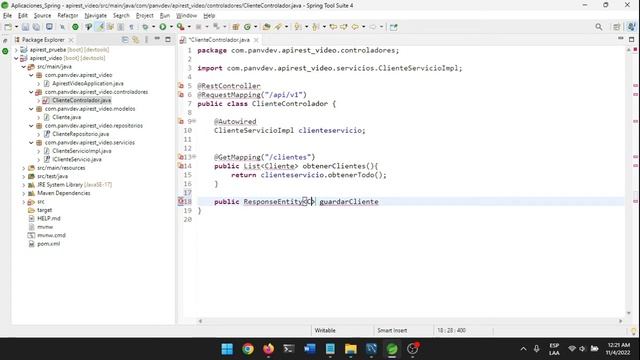Close the Package Explorer tab
Screen dimensions: 640x360
[71, 40]
